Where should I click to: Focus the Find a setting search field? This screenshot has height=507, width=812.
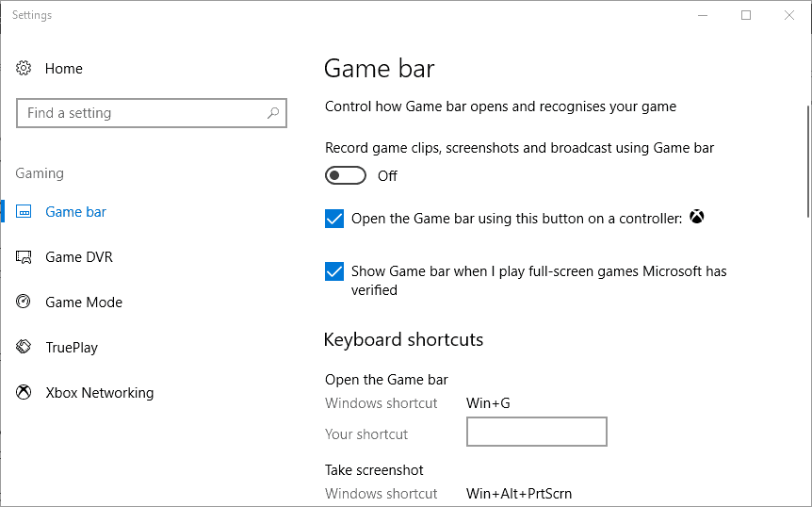tap(141, 113)
